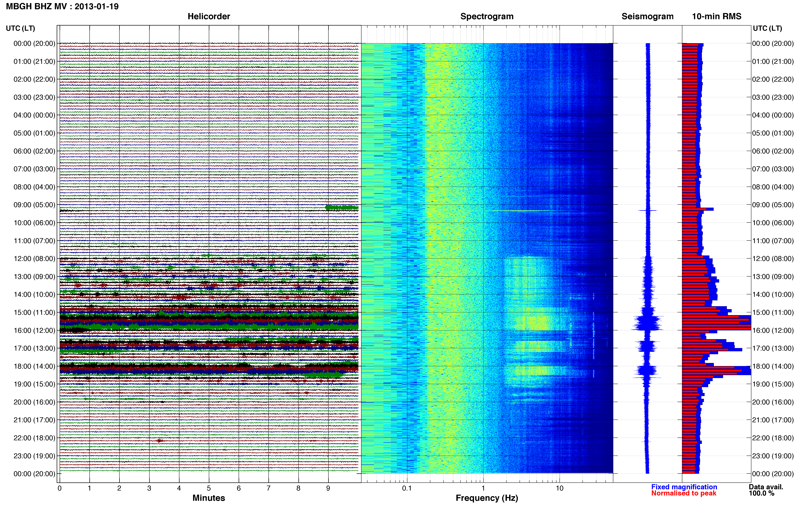Click left time label '15:00 (11:00)'

(x=34, y=312)
